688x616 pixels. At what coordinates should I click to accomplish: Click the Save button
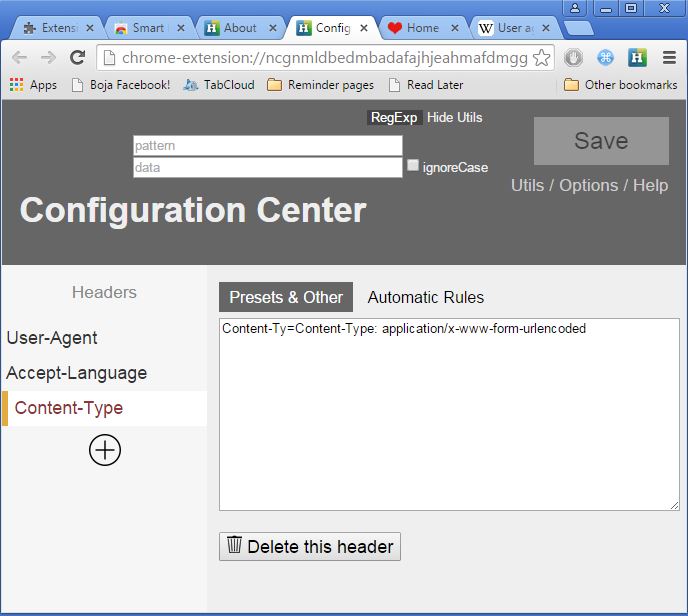click(x=601, y=141)
